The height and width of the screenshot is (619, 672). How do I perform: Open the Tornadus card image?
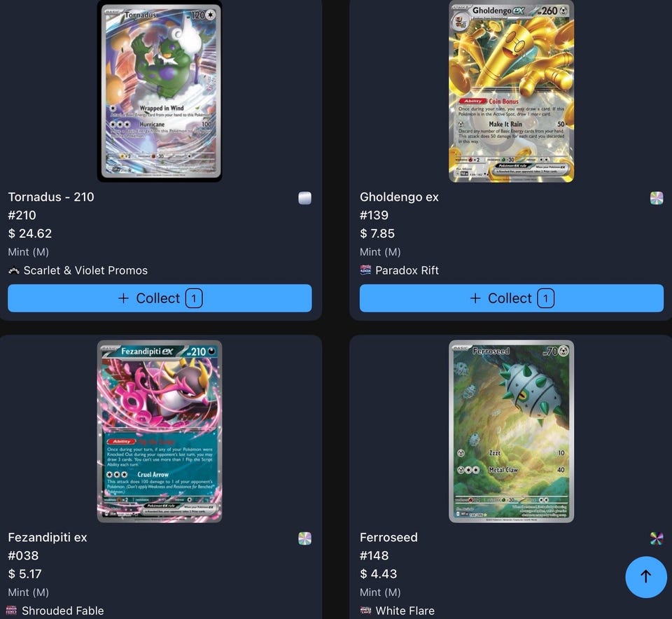coord(160,91)
